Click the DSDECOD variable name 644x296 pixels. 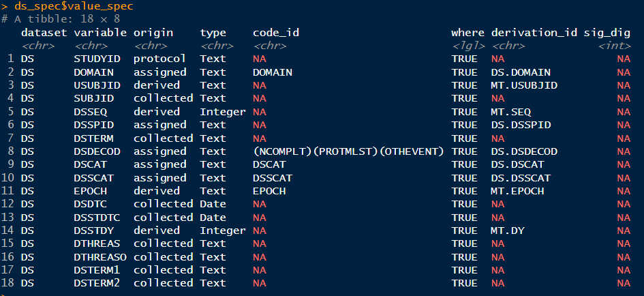coord(97,151)
